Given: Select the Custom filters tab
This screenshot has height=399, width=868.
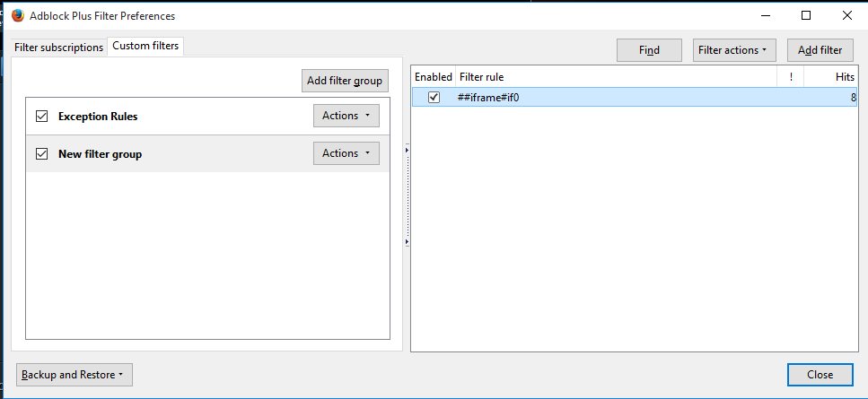Looking at the screenshot, I should tap(145, 47).
